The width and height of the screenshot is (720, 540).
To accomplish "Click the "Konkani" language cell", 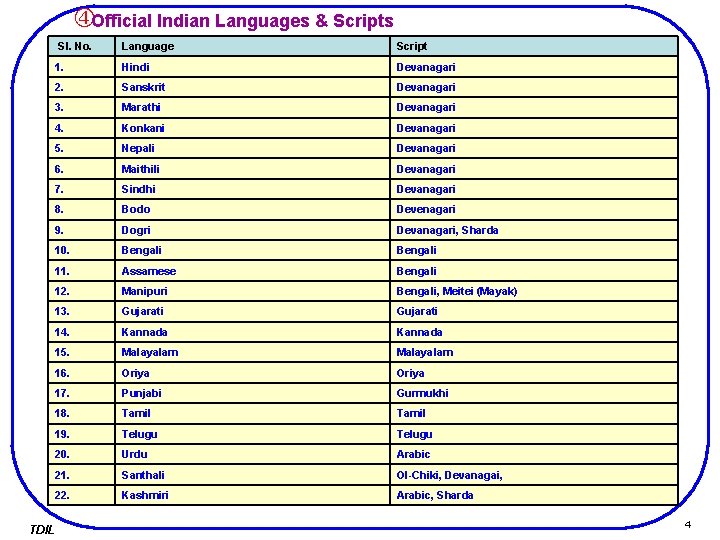I will (x=252, y=128).
